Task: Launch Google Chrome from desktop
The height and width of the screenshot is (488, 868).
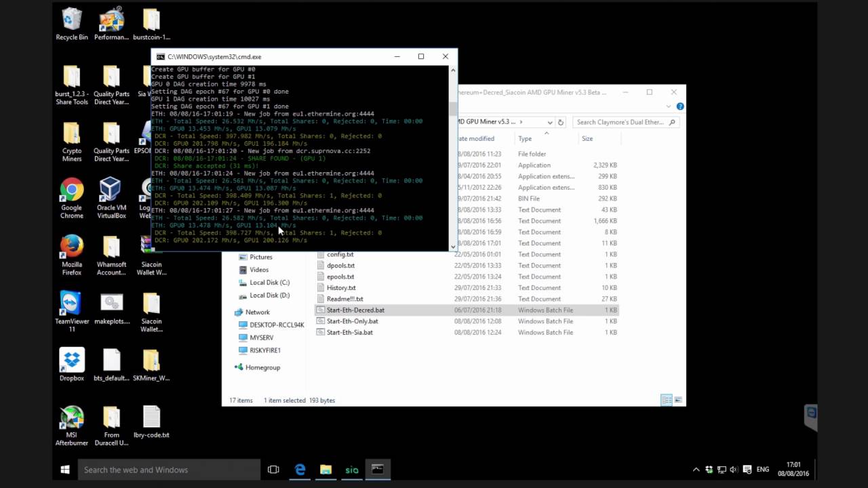Action: click(x=71, y=199)
